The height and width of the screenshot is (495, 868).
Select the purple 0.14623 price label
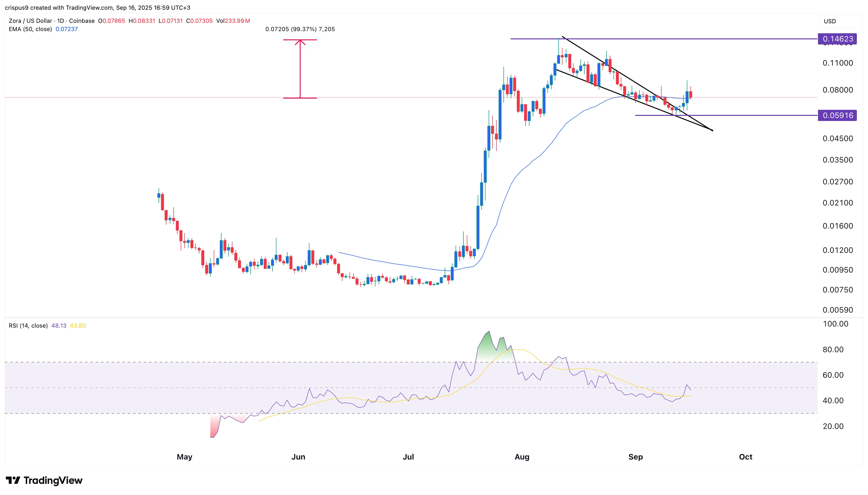coord(837,39)
